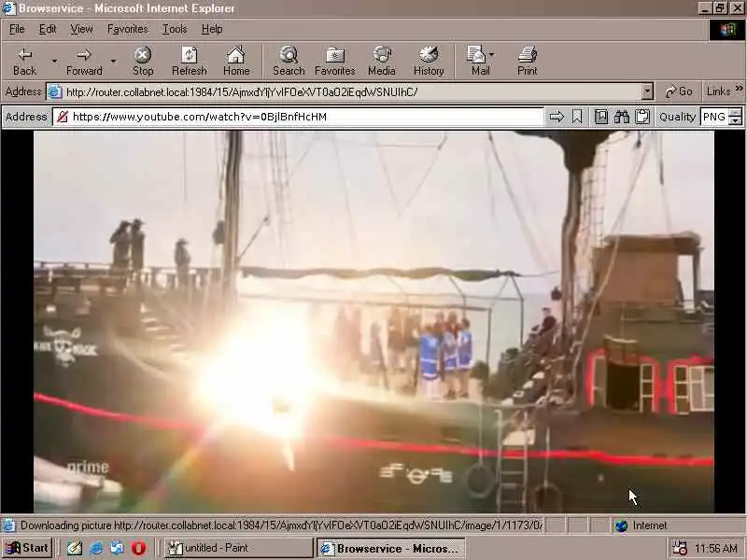Open the Media pane icon

(x=382, y=61)
